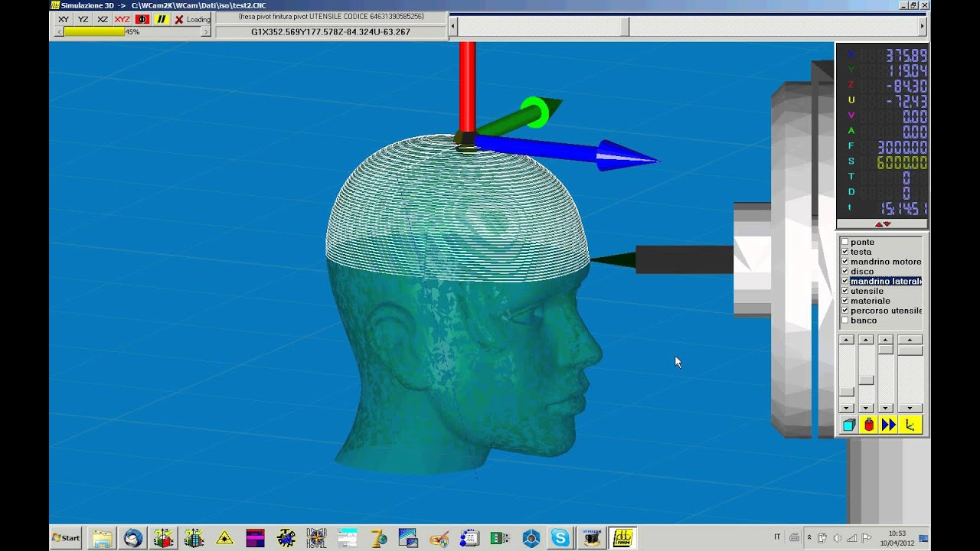Enable the banco checkbox
This screenshot has height=551, width=980.
click(x=845, y=320)
